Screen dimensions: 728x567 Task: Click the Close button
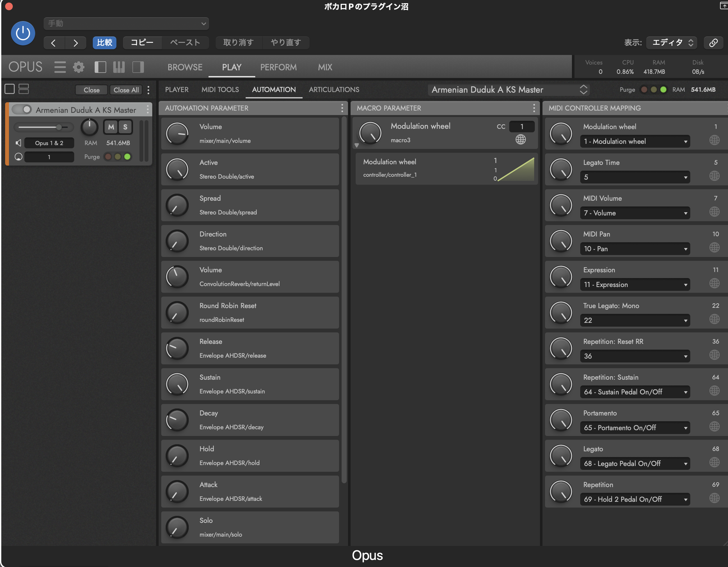coord(92,90)
